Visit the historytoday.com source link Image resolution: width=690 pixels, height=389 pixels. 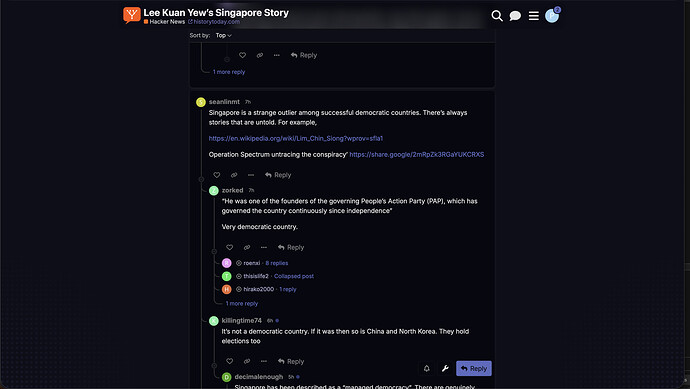(x=214, y=22)
